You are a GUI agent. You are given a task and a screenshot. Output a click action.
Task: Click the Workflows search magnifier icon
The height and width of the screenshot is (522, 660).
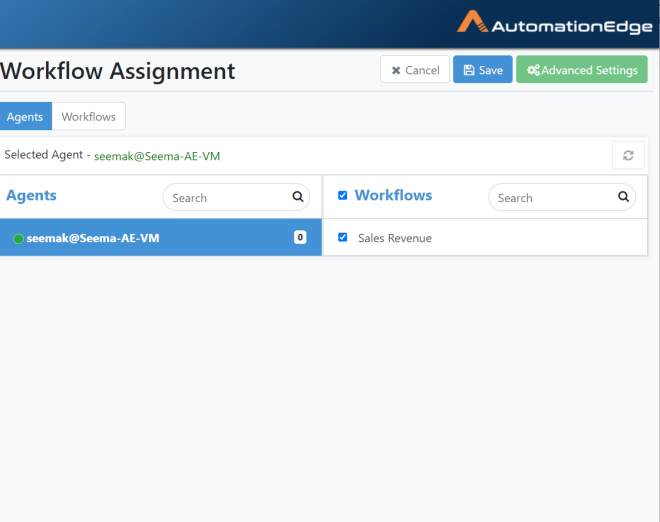point(623,197)
